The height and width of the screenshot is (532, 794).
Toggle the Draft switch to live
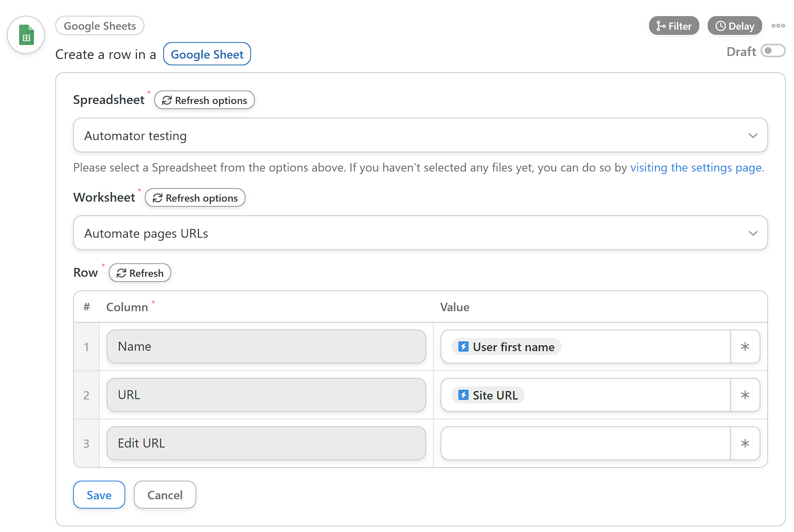click(x=772, y=51)
